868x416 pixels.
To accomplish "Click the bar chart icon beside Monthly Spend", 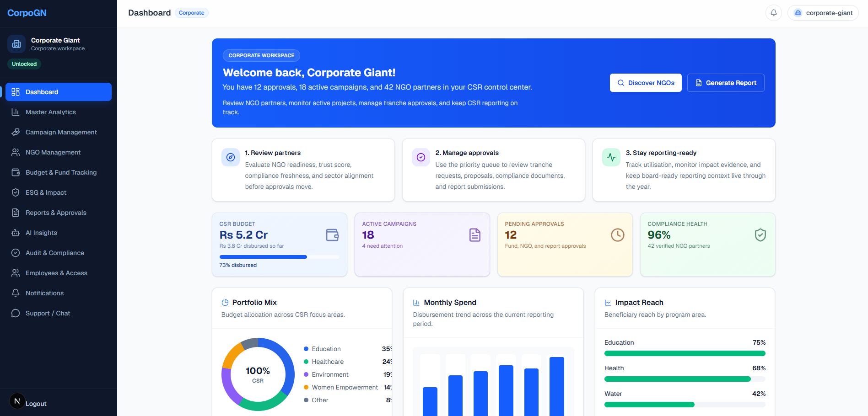I will pyautogui.click(x=416, y=303).
